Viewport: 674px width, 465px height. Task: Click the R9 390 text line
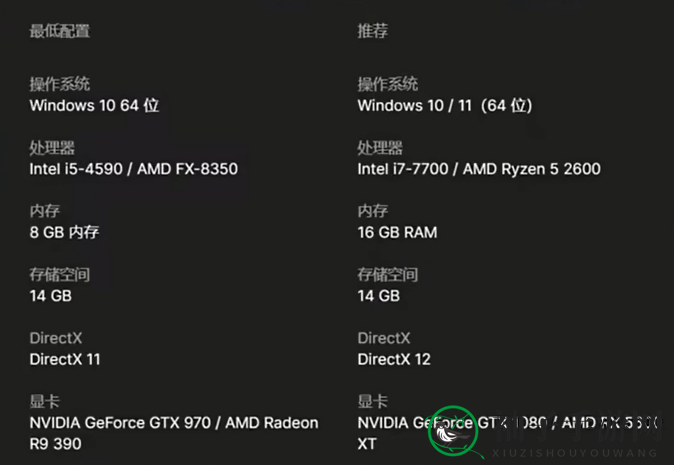click(x=55, y=444)
